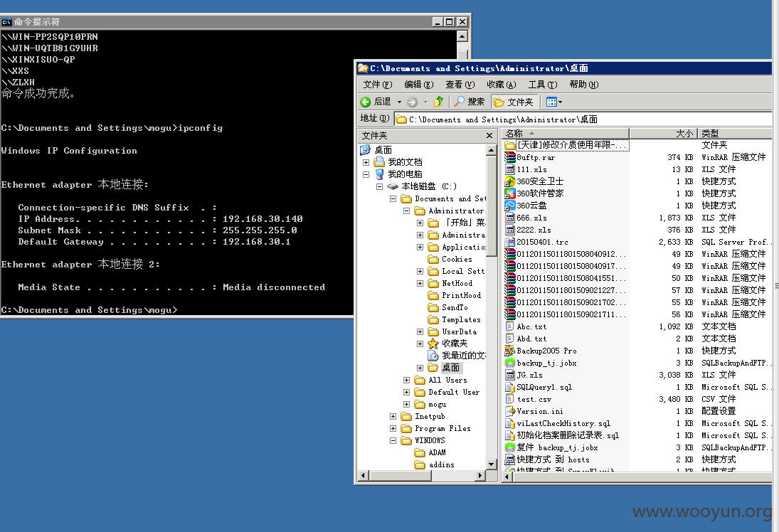
Task: Open the Forward button history dropdown arrow
Action: point(425,102)
